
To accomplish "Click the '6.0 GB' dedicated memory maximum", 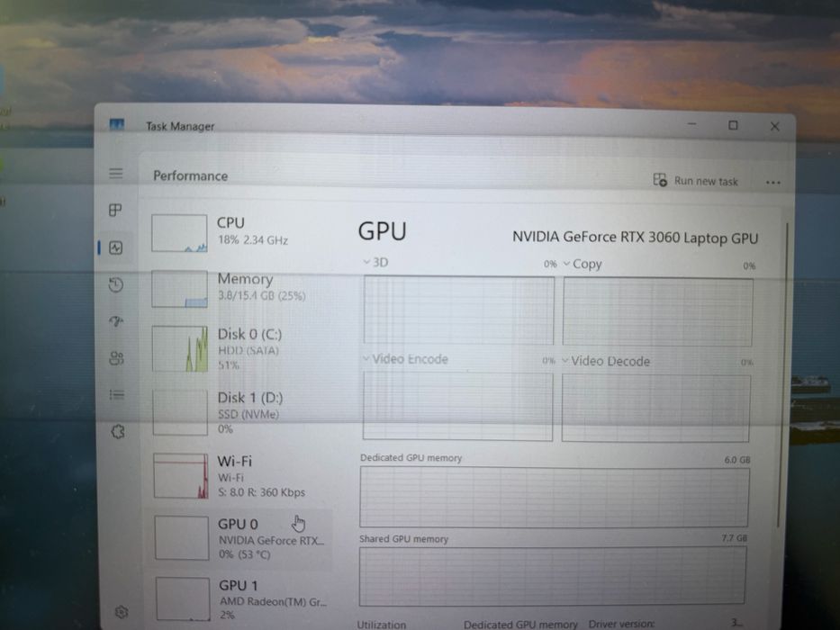I will 737,460.
